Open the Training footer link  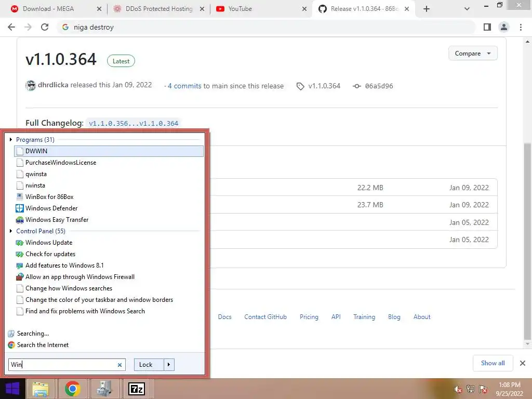tap(364, 316)
